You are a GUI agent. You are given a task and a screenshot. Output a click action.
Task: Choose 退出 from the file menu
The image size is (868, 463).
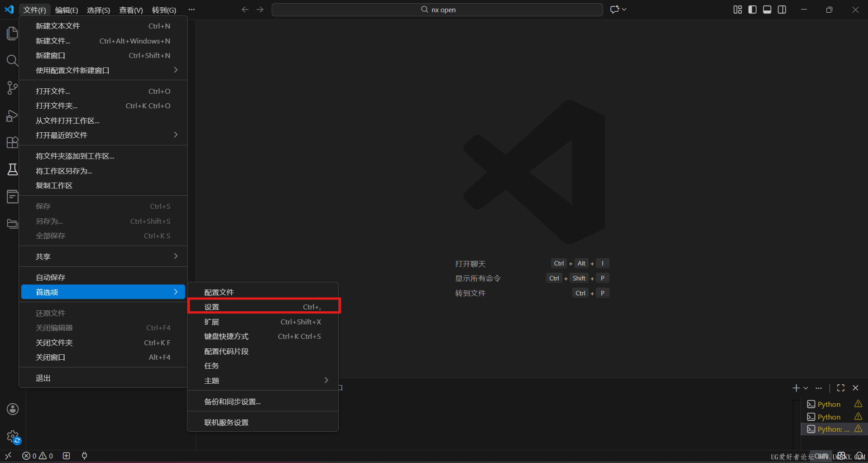tap(103, 378)
